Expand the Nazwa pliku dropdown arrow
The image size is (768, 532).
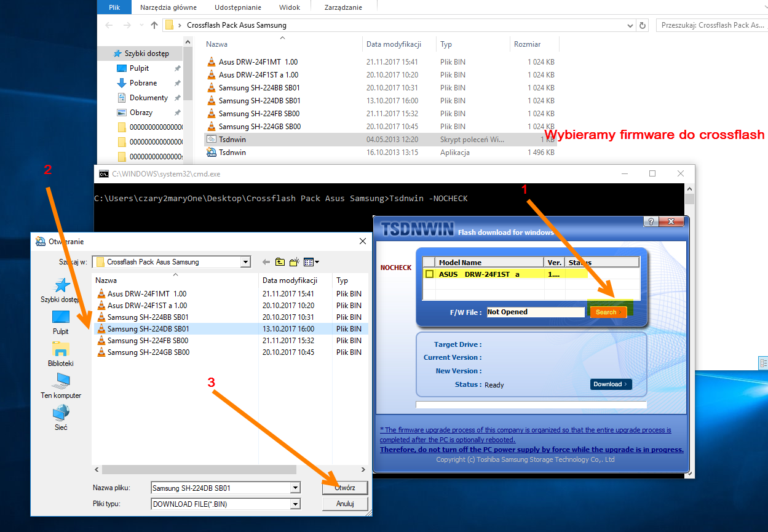click(x=296, y=488)
